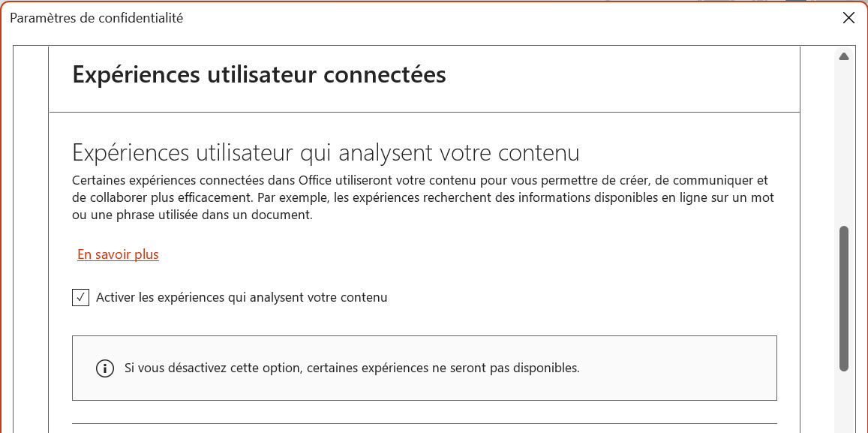The image size is (868, 433).
Task: Click the heading Expériences utilisateur qui analysent votre contenu
Action: click(326, 153)
